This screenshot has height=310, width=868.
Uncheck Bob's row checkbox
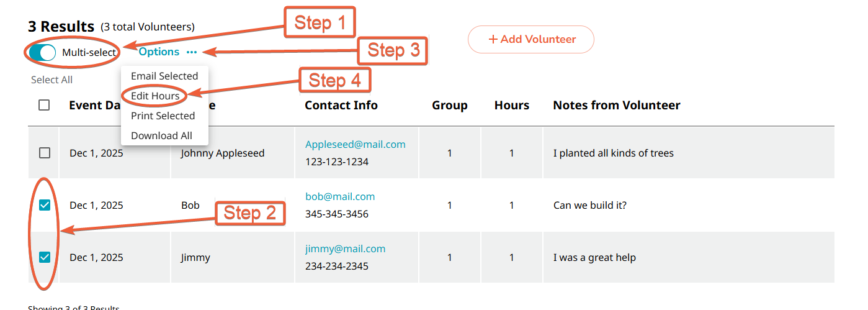click(45, 205)
